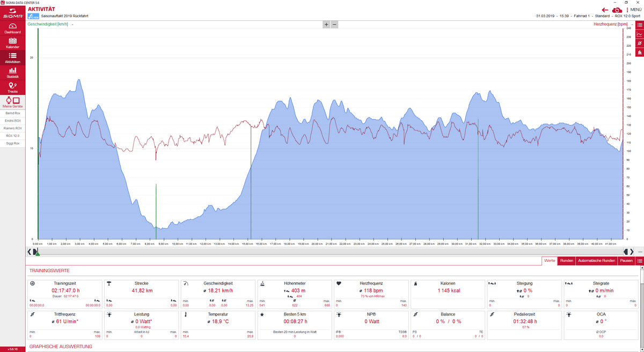The height and width of the screenshot is (352, 644).
Task: Select the bar chart icon on right
Action: [x=639, y=52]
